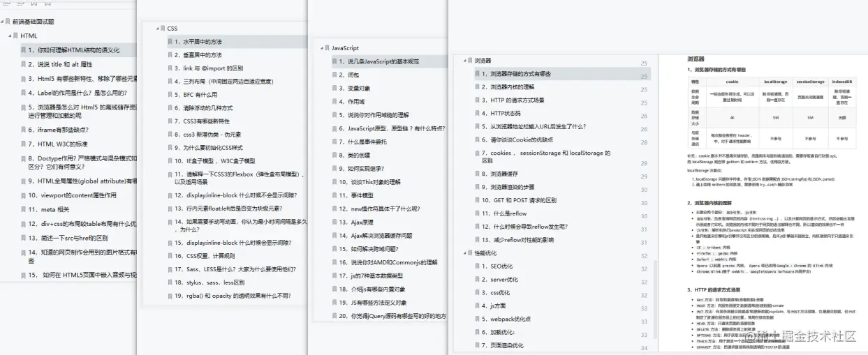Click bookmark icon next to 前端基础面试题
Image resolution: width=868 pixels, height=355 pixels.
8,22
